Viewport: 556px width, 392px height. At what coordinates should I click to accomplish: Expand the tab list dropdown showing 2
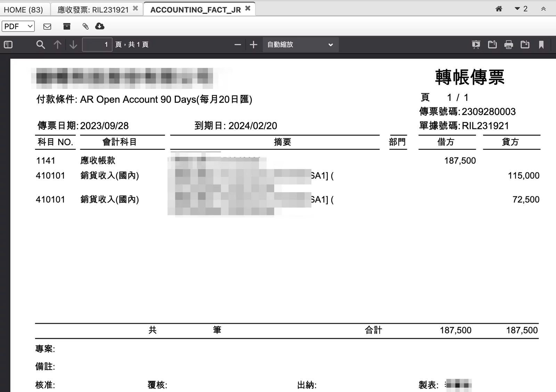tap(521, 9)
